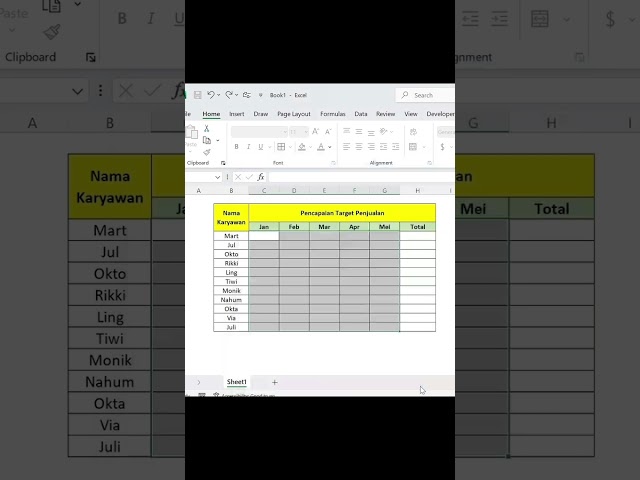The image size is (640, 480).
Task: Click the 'Apr' header cell
Action: 354,227
